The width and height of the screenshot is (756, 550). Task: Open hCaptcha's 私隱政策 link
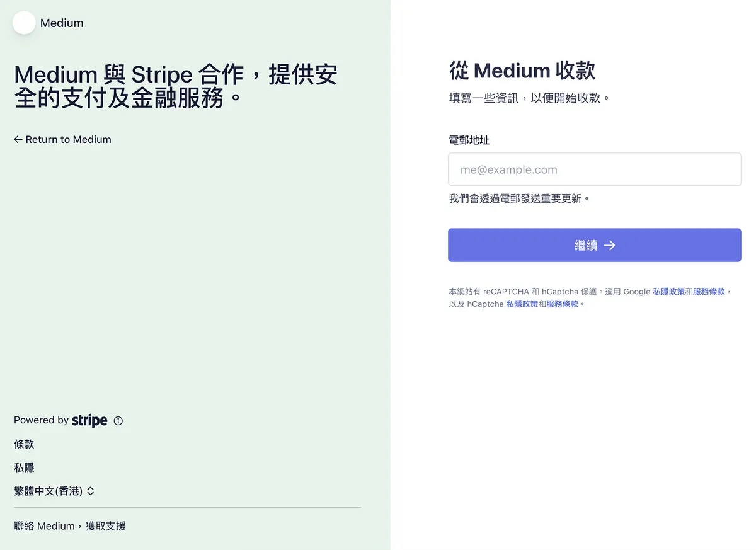pos(522,304)
